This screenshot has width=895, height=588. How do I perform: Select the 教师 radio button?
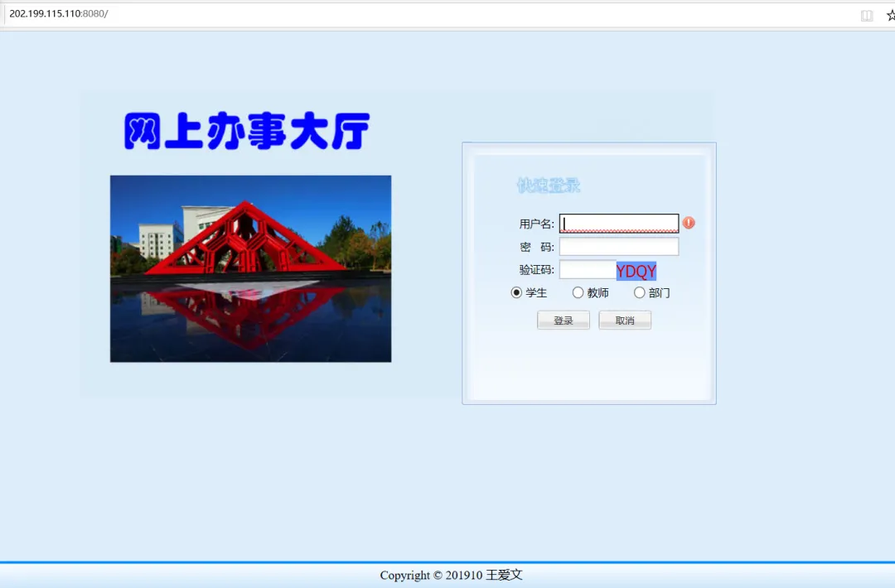click(x=578, y=292)
